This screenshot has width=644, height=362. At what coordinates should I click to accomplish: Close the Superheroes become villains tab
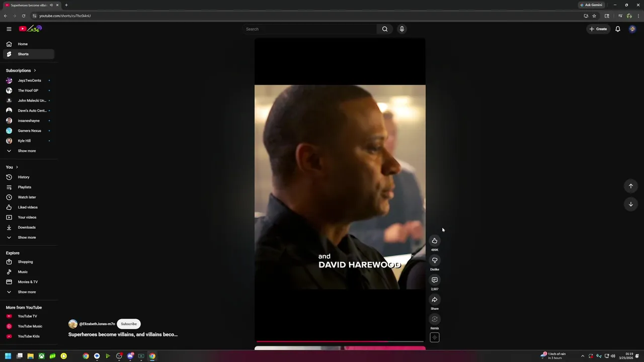click(57, 5)
